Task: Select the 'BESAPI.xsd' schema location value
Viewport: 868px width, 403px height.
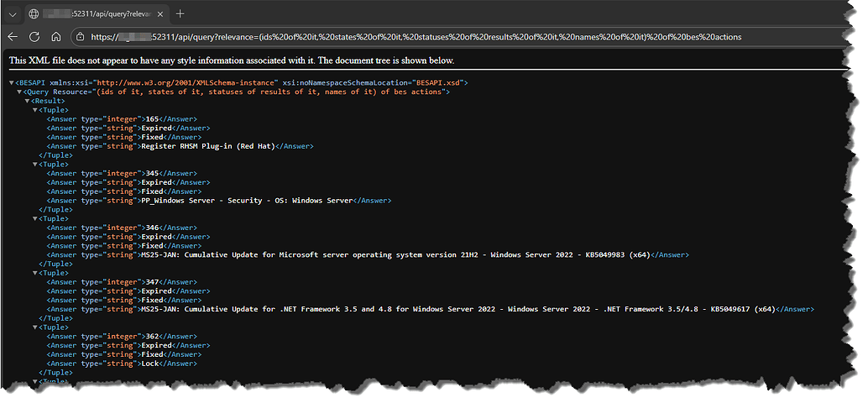Action: coord(437,82)
